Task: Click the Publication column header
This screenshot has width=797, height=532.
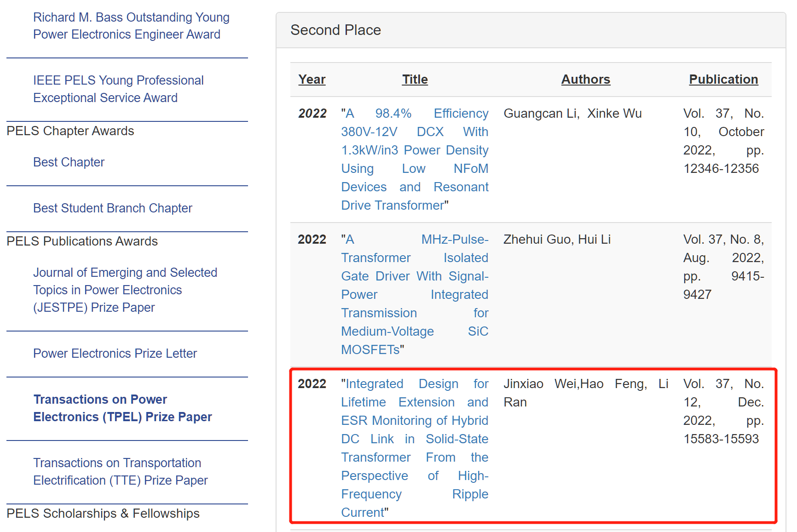Action: click(x=723, y=80)
